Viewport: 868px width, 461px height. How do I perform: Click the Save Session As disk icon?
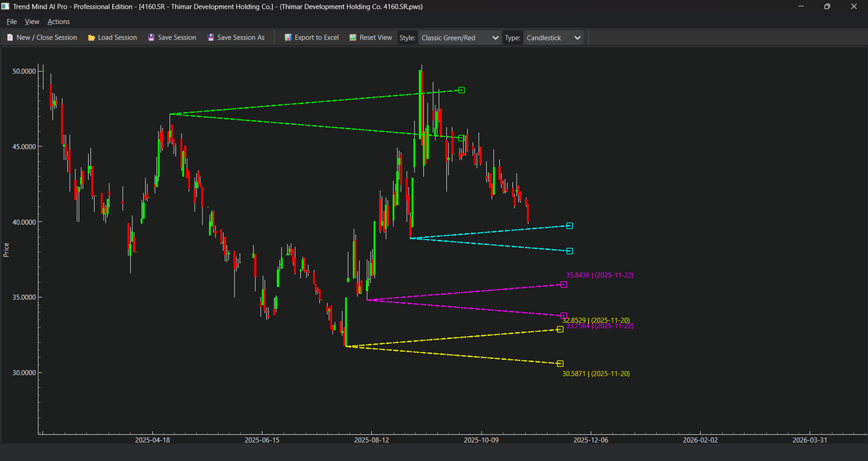pyautogui.click(x=210, y=38)
